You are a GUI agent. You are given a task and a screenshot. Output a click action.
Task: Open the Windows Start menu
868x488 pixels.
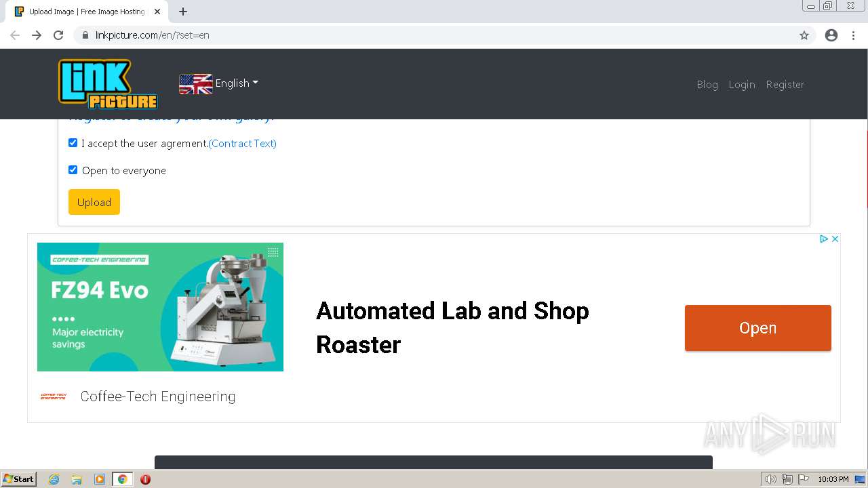tap(19, 479)
